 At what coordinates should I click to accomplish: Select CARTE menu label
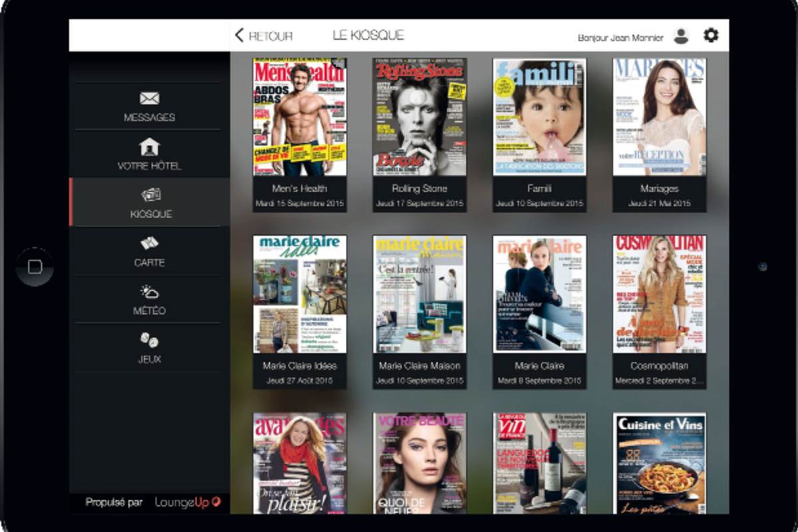(x=150, y=263)
